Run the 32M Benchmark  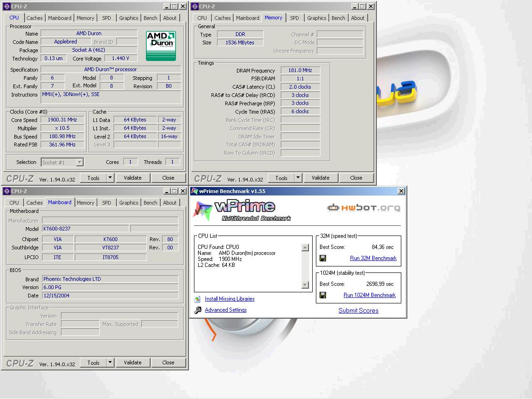[373, 258]
